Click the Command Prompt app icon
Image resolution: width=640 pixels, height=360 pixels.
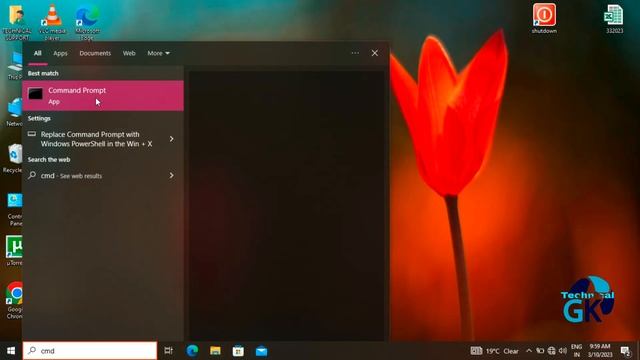coord(35,94)
